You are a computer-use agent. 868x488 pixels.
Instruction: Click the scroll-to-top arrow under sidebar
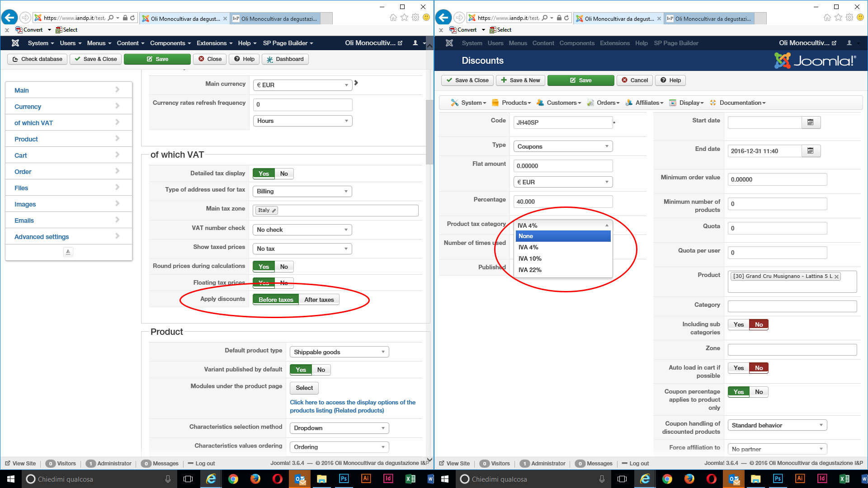click(68, 252)
